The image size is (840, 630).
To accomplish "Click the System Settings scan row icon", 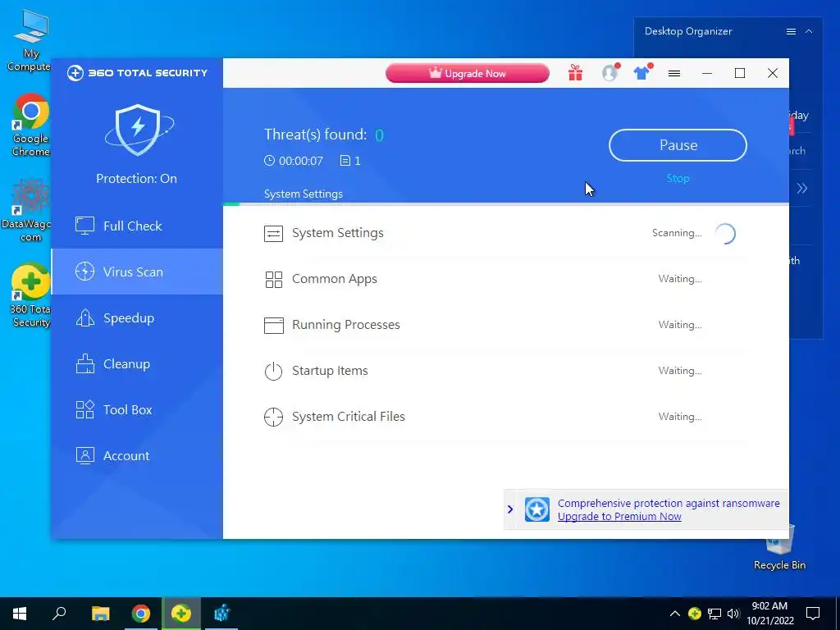I will click(x=273, y=234).
